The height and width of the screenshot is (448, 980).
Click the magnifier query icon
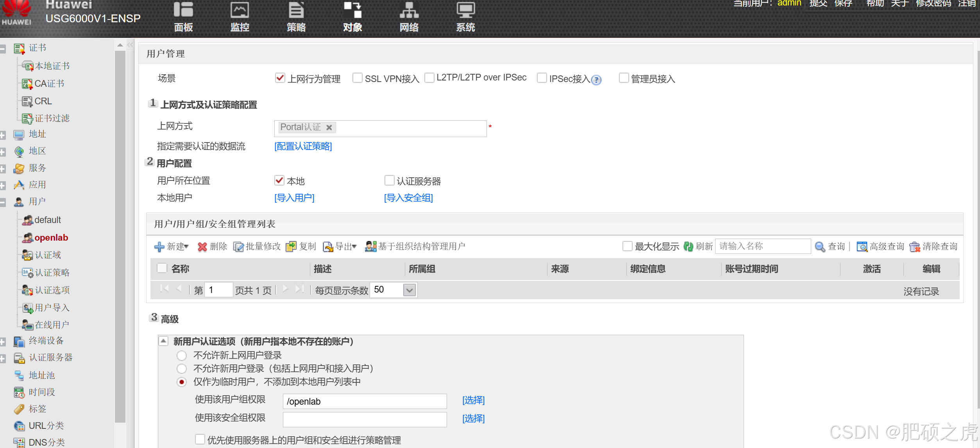820,247
